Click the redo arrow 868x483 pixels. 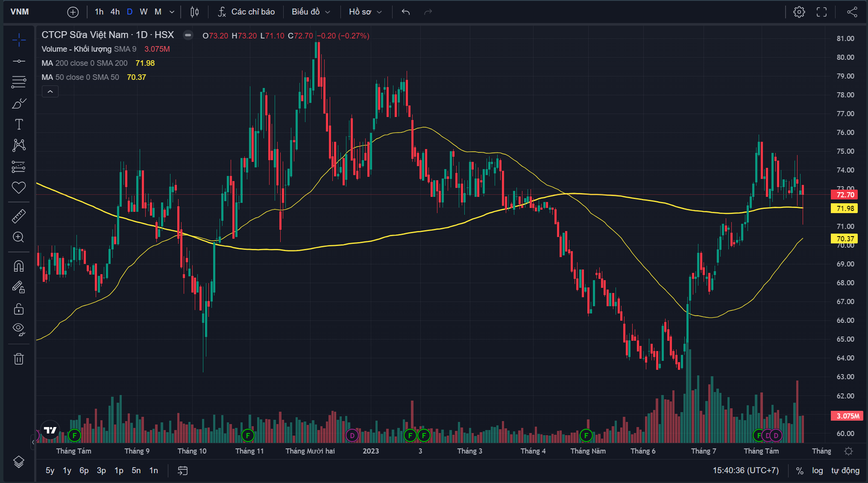pos(428,12)
